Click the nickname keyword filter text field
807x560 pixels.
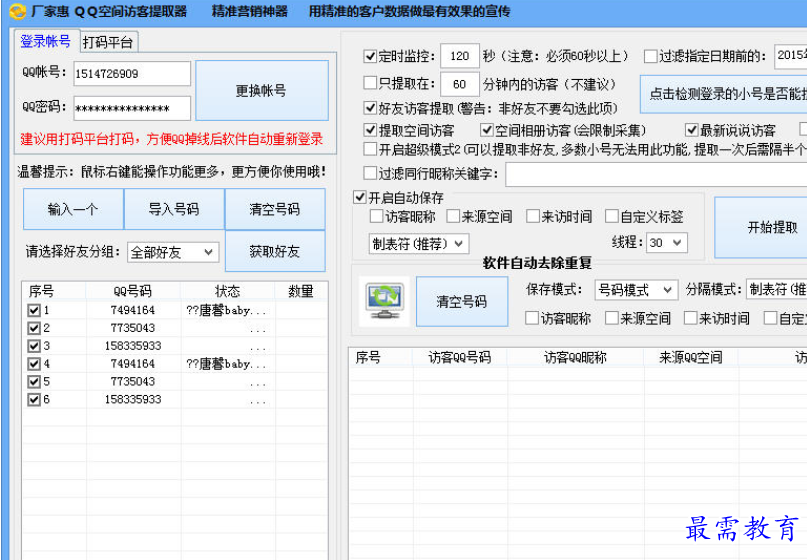(x=656, y=174)
